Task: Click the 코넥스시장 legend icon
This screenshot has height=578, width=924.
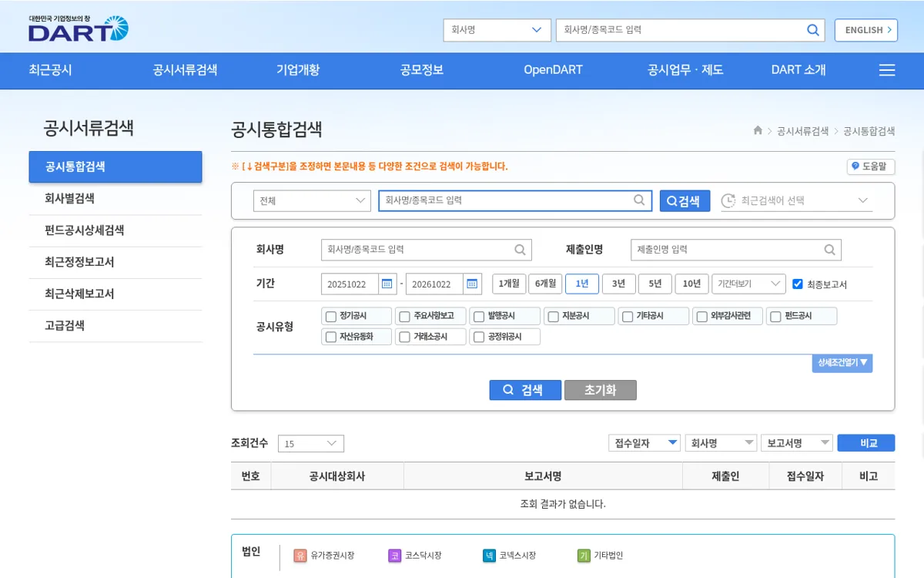Action: [489, 556]
